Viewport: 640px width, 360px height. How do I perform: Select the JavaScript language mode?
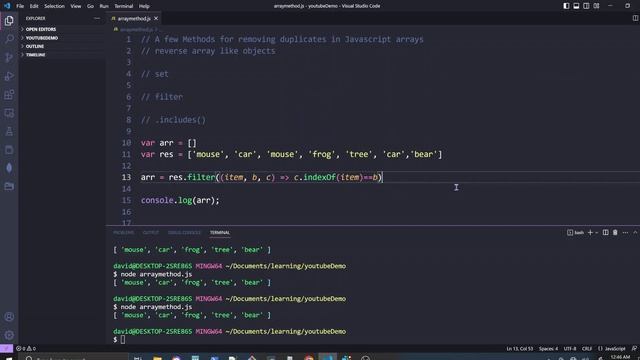click(x=612, y=349)
